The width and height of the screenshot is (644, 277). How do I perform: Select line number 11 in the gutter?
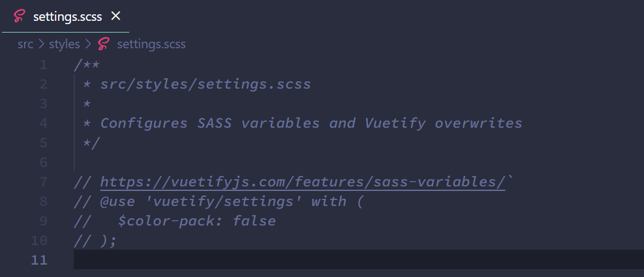pos(40,260)
